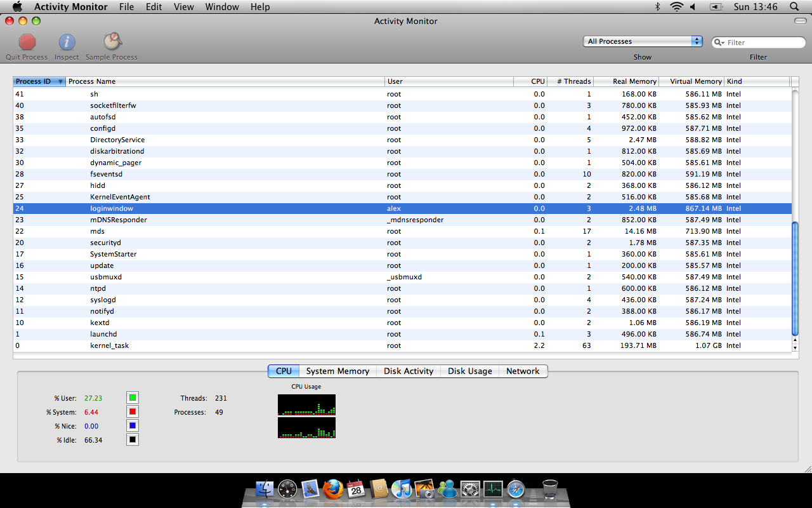812x508 pixels.
Task: Switch to the Disk Activity tab
Action: tap(409, 371)
